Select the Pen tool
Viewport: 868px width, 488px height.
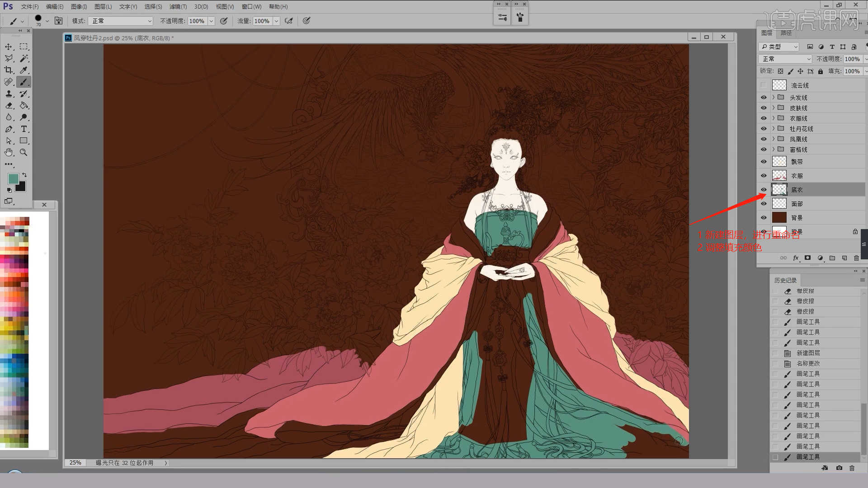pyautogui.click(x=9, y=129)
